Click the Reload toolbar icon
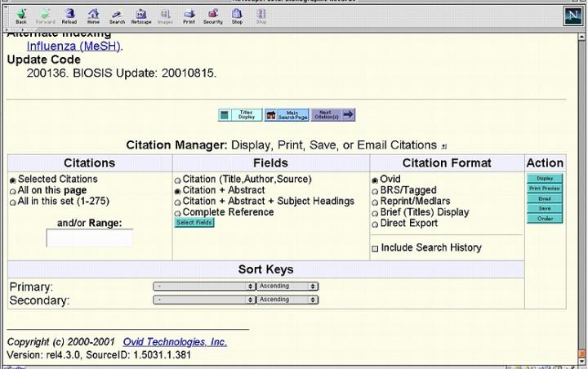 (69, 15)
